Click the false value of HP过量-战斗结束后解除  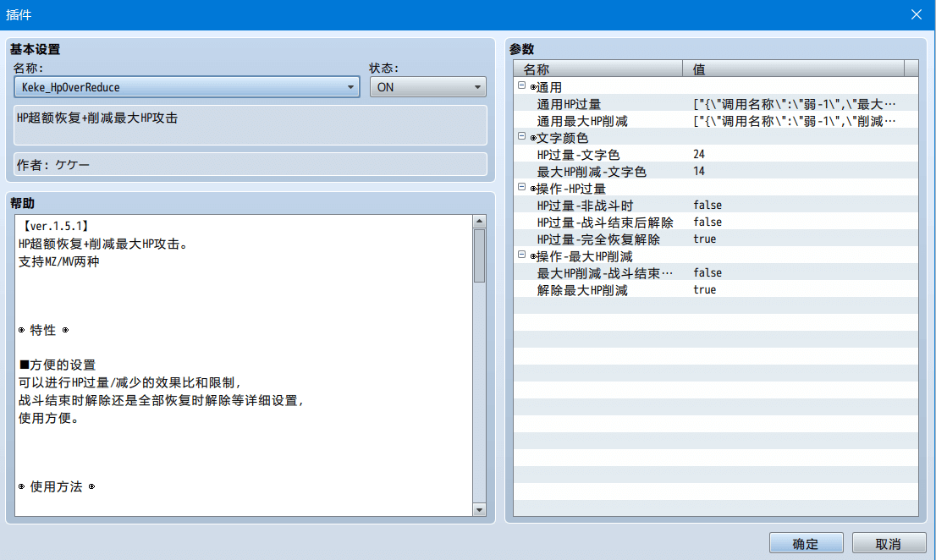click(708, 222)
